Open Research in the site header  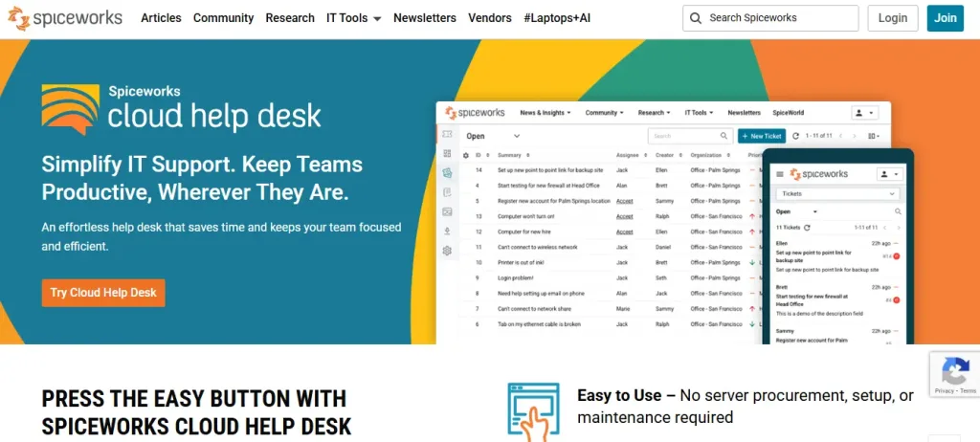click(x=290, y=18)
